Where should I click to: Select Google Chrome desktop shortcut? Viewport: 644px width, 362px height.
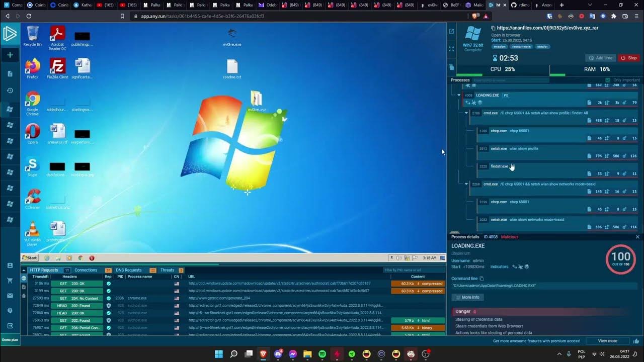(32, 104)
